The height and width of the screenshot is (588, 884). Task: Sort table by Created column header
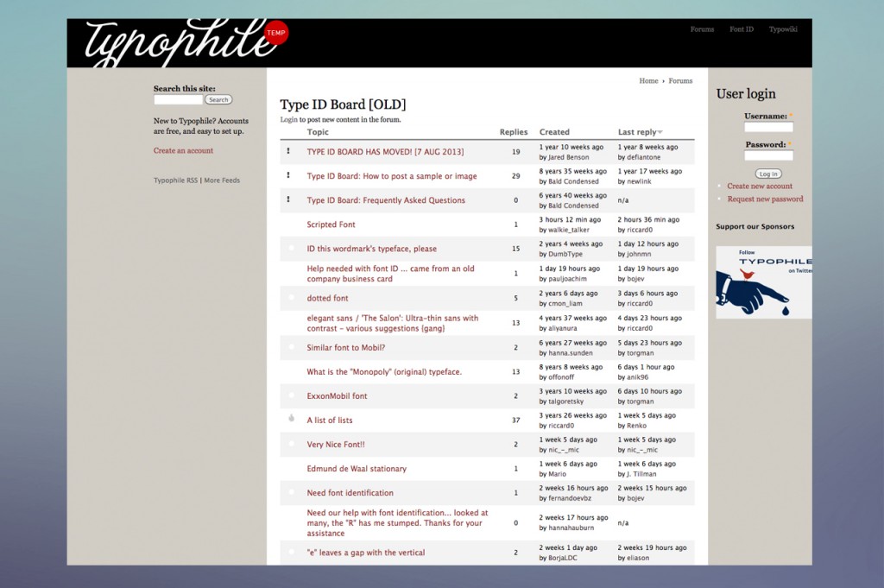click(x=554, y=132)
